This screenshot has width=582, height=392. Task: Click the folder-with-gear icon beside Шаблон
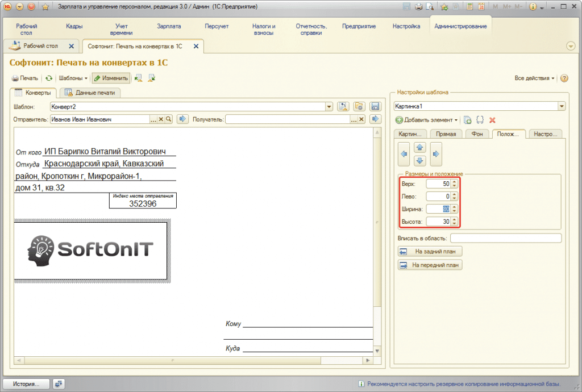(359, 107)
